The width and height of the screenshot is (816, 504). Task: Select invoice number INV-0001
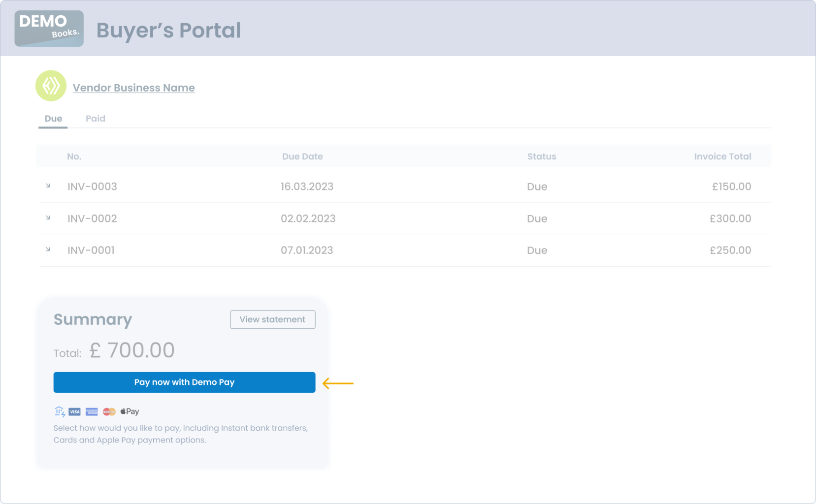[91, 250]
